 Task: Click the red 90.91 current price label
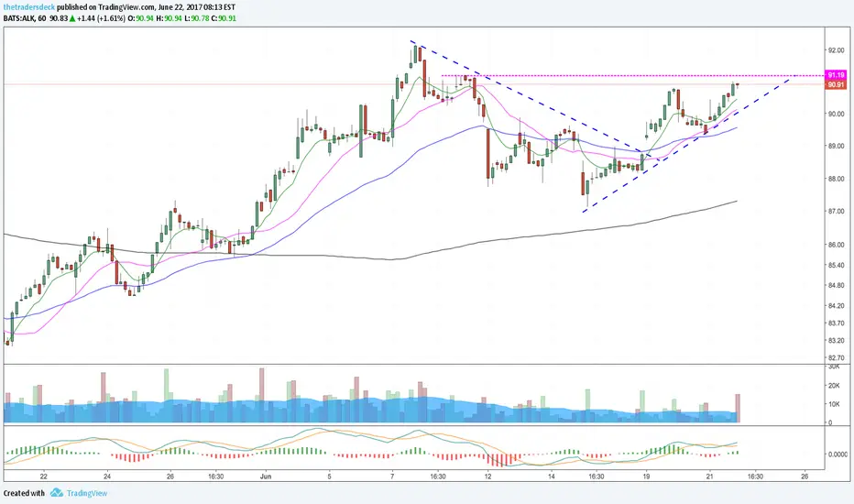tap(836, 84)
